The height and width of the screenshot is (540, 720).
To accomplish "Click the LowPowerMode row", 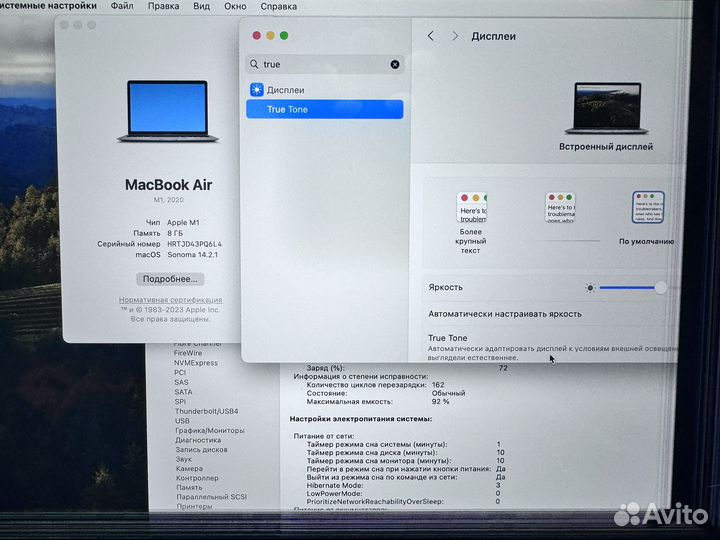I will 404,494.
